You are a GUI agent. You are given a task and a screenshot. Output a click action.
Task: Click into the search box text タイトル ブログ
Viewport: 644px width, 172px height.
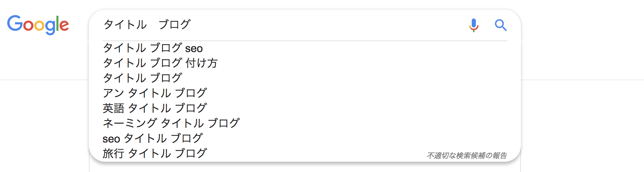pos(147,25)
